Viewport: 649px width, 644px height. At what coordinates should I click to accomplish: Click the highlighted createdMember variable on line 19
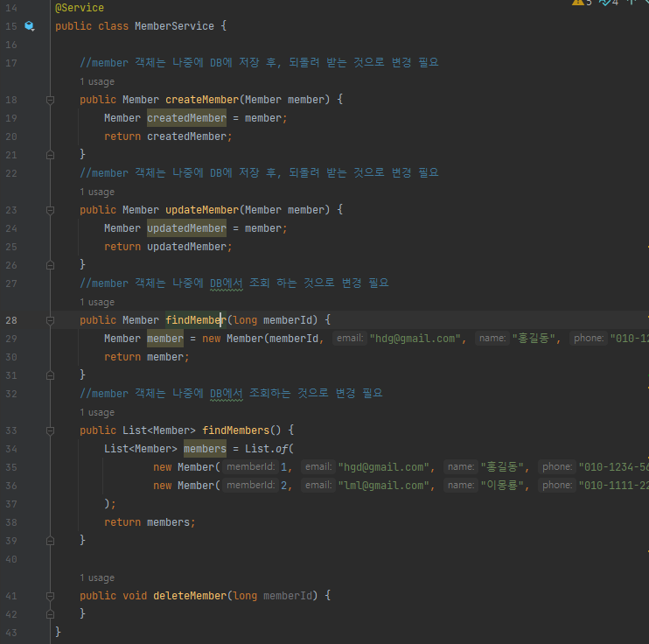(x=186, y=118)
